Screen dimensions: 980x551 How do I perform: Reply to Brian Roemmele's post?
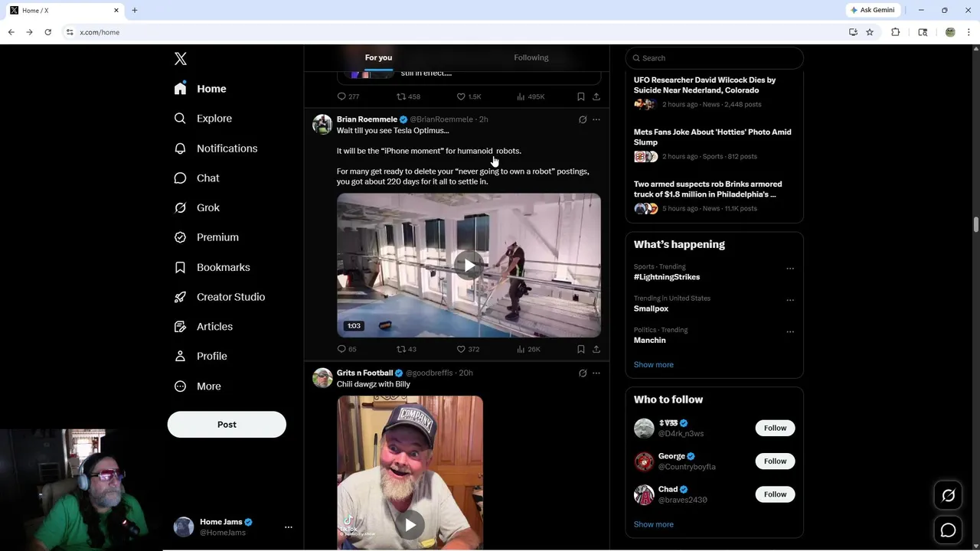click(x=347, y=350)
